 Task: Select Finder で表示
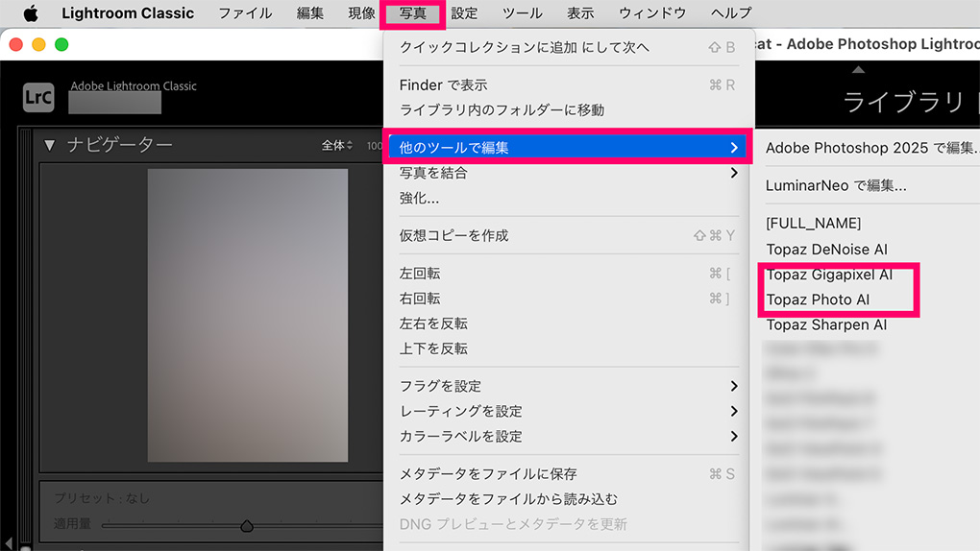point(568,85)
